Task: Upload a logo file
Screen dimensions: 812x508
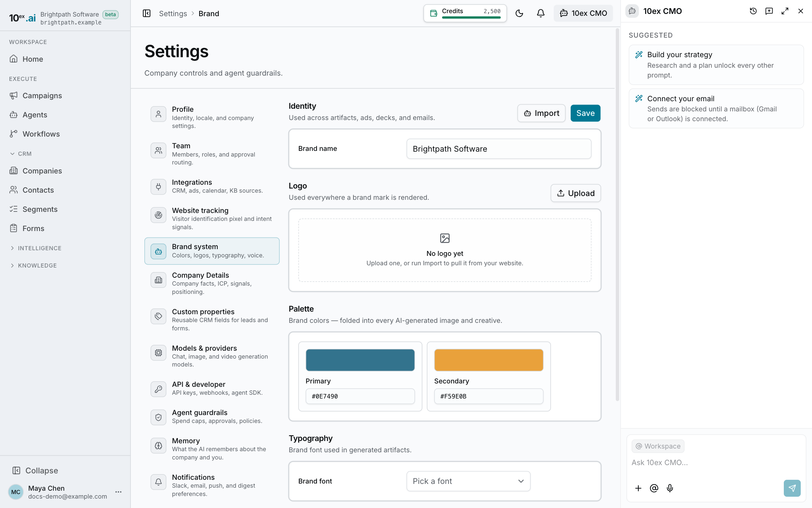Action: pos(576,193)
